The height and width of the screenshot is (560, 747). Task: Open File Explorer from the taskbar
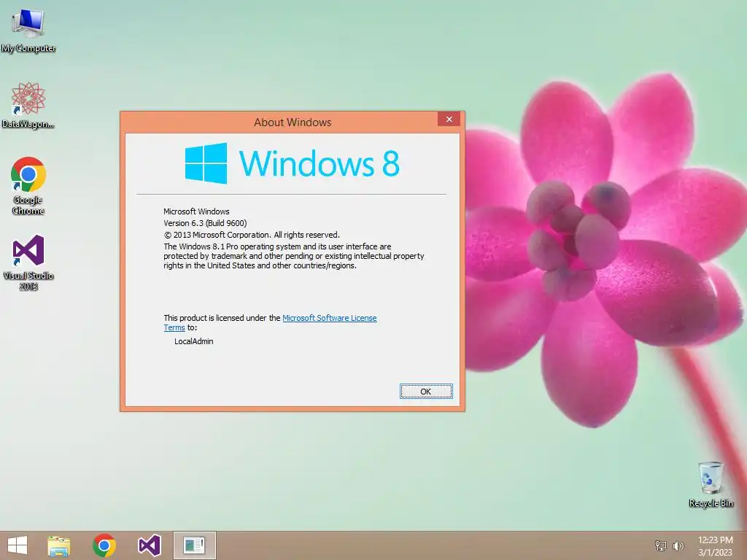(x=58, y=545)
